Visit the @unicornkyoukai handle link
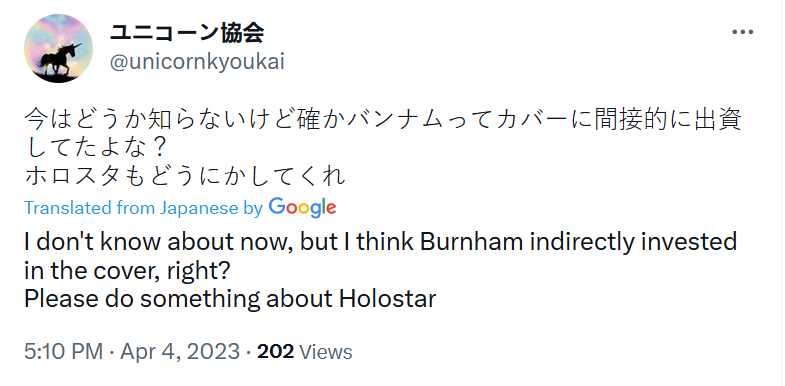Image resolution: width=785 pixels, height=386 pixels. coord(197,62)
